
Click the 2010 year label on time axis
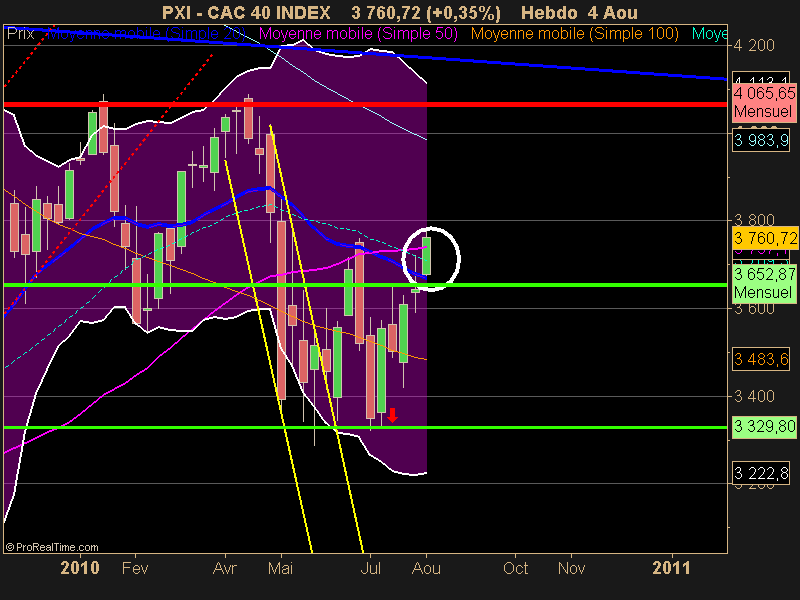tap(80, 568)
